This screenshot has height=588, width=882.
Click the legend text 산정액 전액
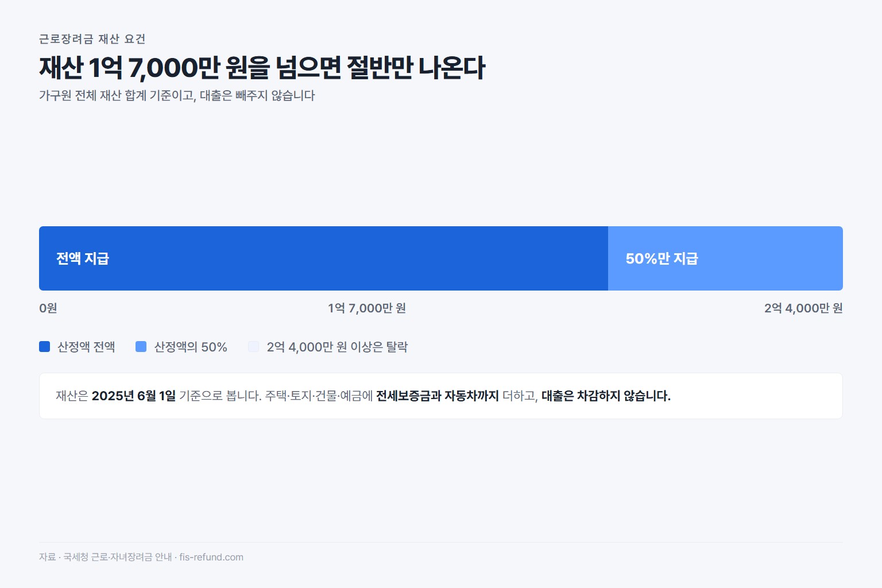pos(86,347)
